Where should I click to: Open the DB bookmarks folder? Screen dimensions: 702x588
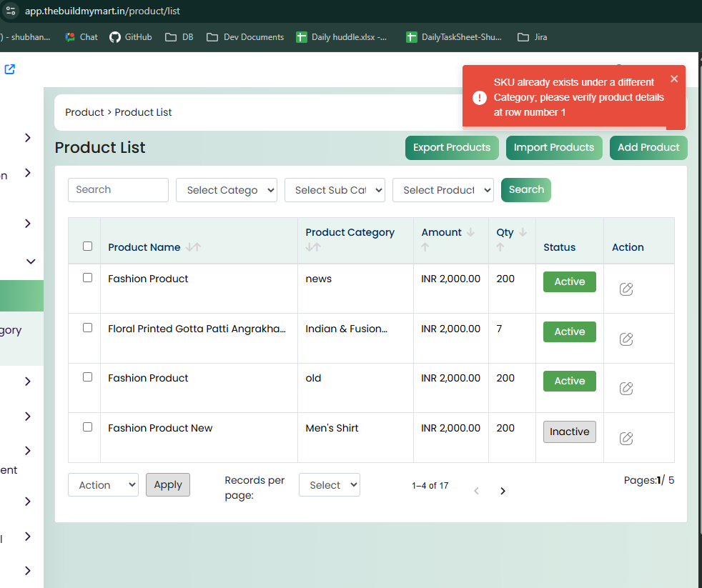(179, 37)
